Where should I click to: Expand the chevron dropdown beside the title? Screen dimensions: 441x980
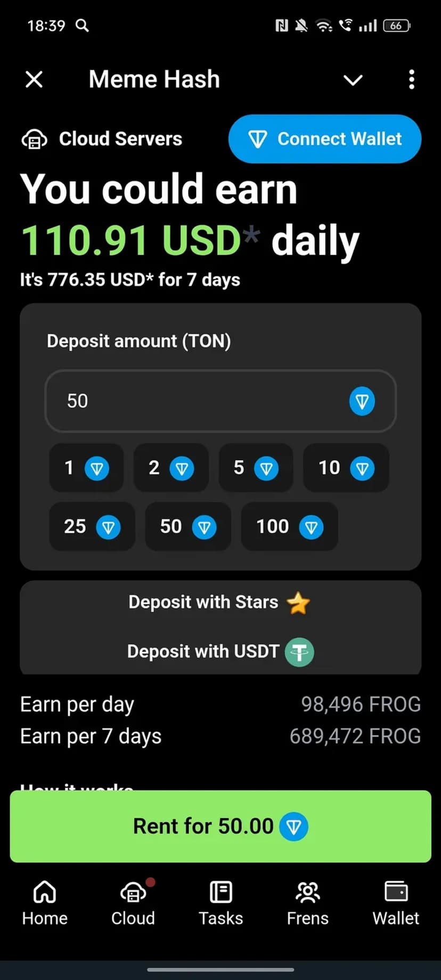353,80
